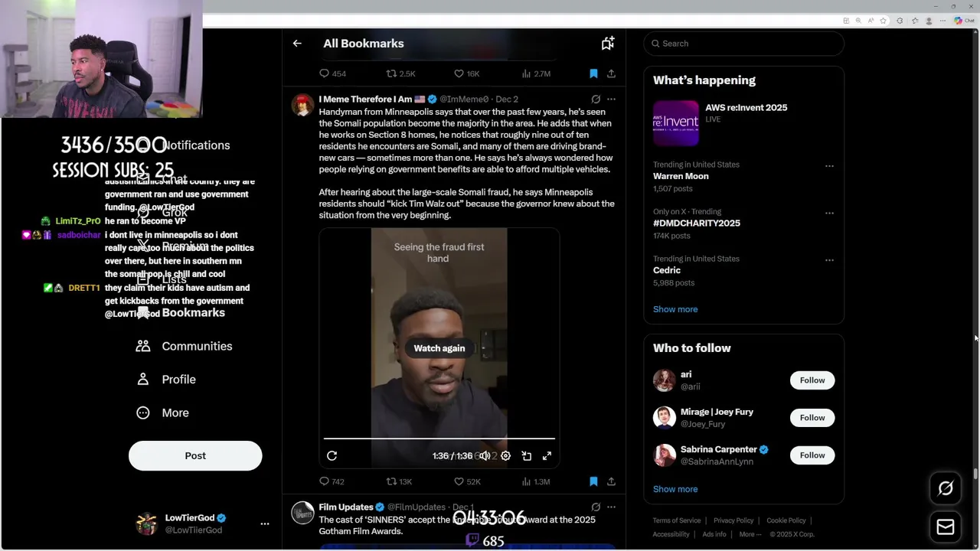
Task: Click the X search field
Action: (x=743, y=44)
